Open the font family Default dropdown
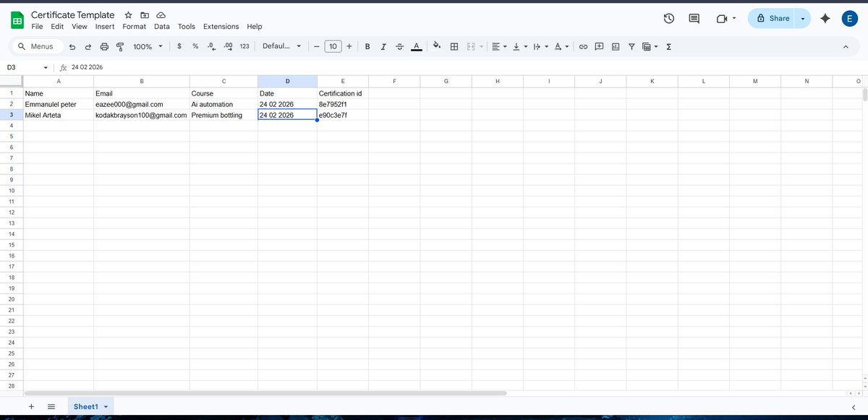Screen dimensions: 868x420 pyautogui.click(x=281, y=46)
